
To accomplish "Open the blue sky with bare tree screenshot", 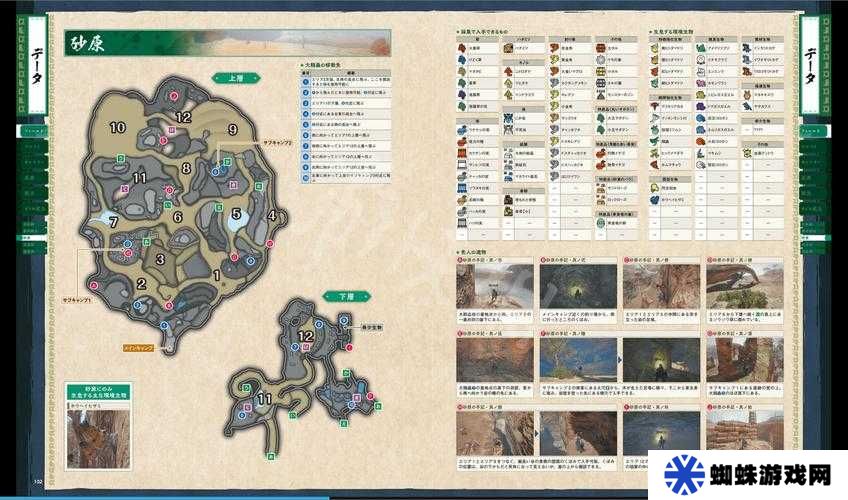I will pos(578,360).
